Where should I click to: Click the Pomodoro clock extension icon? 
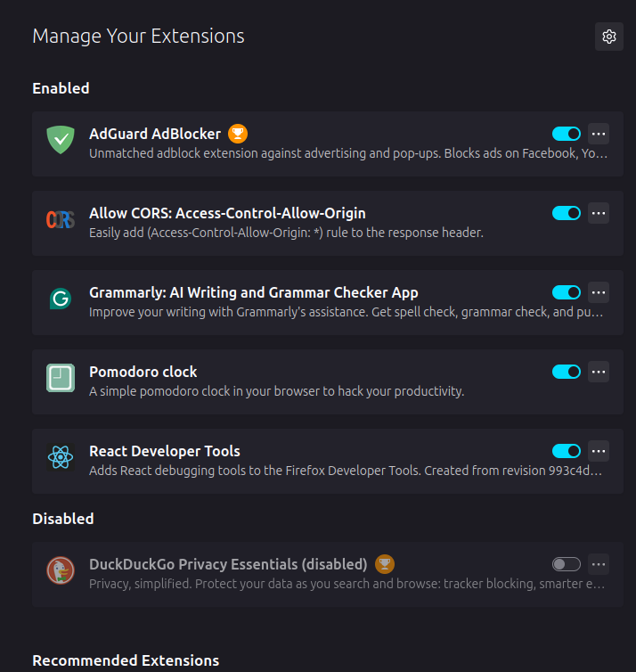tap(61, 378)
